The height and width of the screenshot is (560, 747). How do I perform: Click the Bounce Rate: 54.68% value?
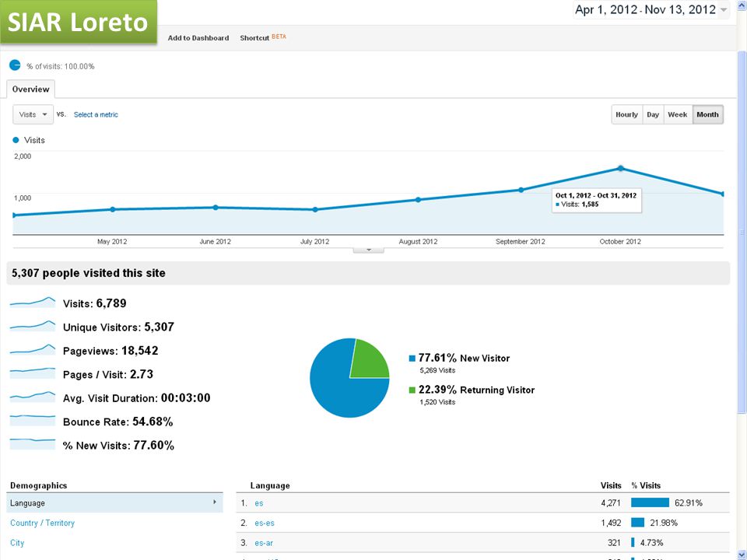pos(117,422)
